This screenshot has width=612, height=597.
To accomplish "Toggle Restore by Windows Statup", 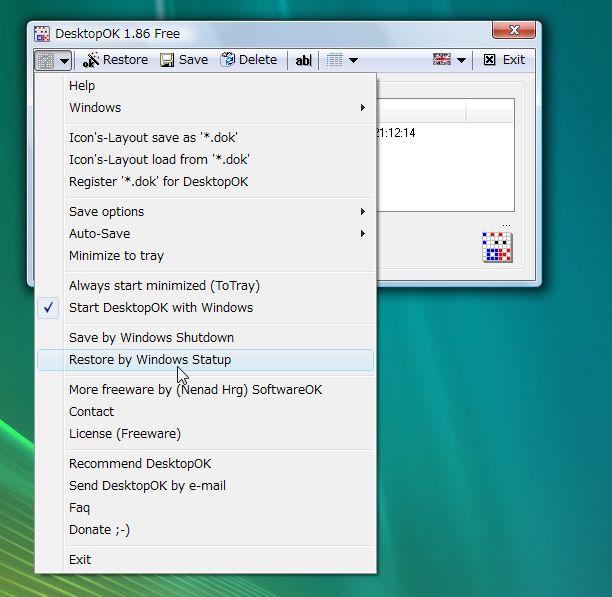I will [x=205, y=360].
